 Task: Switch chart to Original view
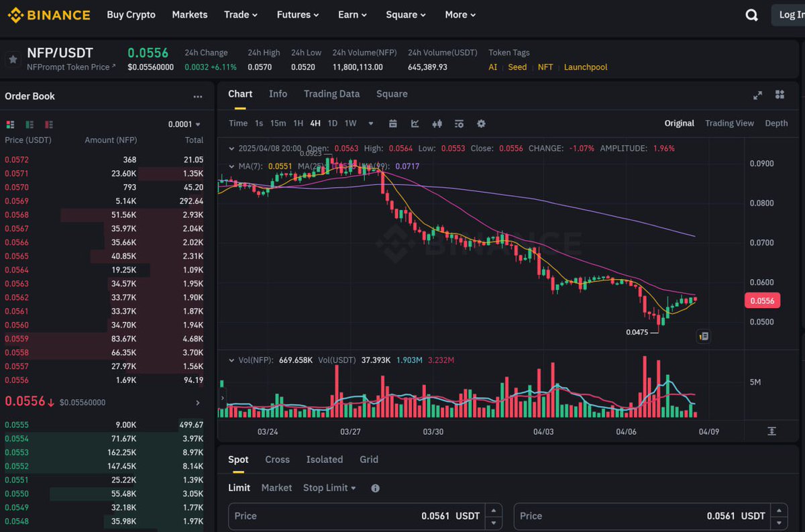(680, 123)
